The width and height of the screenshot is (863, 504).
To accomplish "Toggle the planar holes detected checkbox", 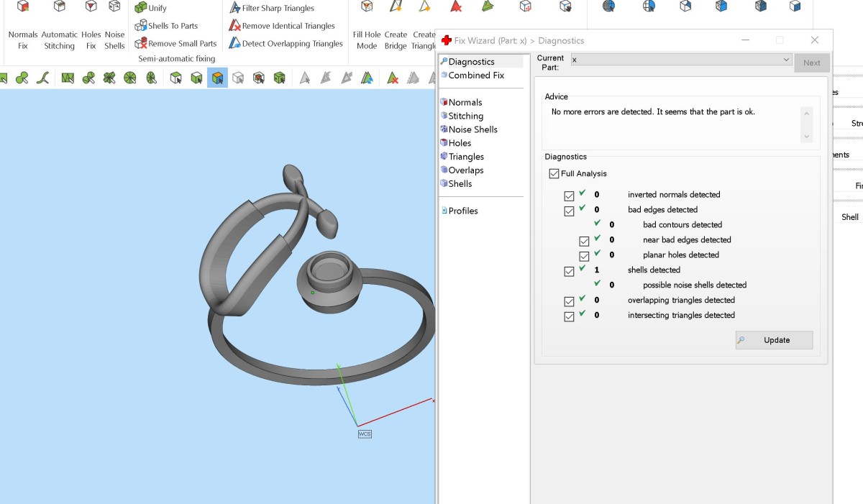I will tap(584, 257).
